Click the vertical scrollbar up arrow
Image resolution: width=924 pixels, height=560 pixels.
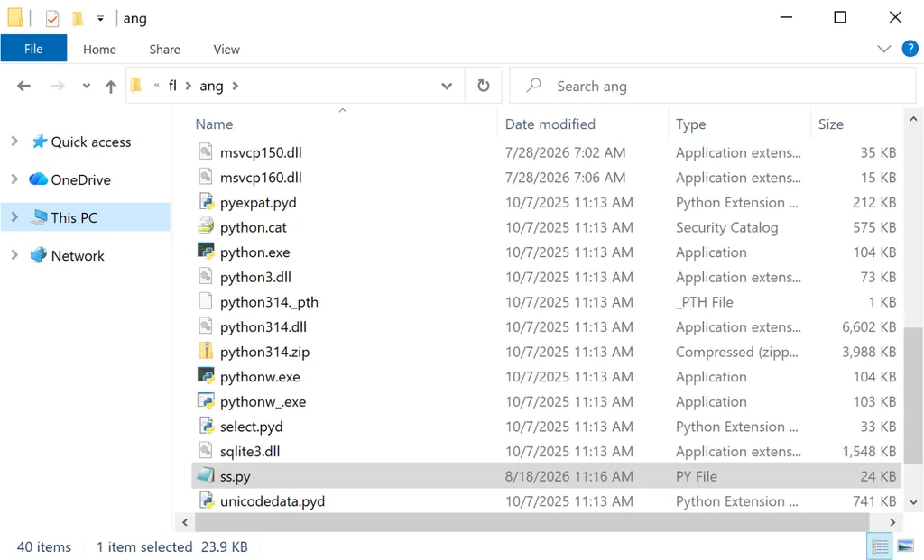coord(913,119)
